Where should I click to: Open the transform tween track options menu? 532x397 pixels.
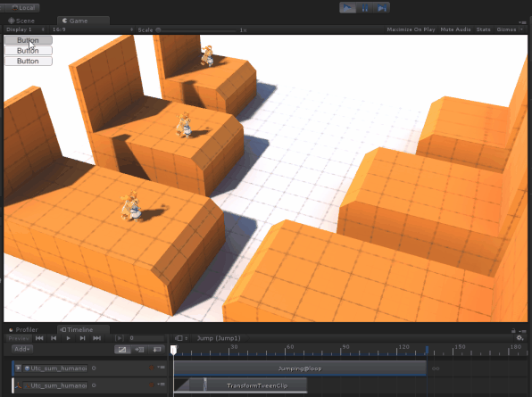(x=161, y=385)
